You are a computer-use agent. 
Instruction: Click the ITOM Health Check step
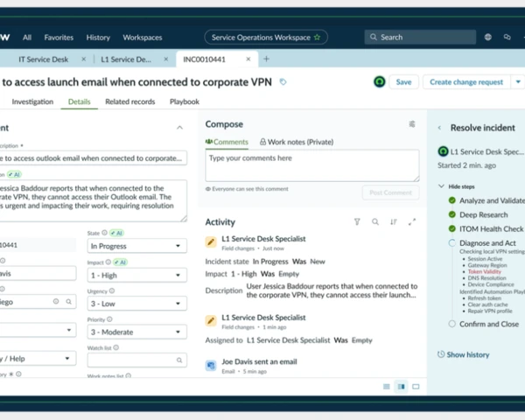491,228
